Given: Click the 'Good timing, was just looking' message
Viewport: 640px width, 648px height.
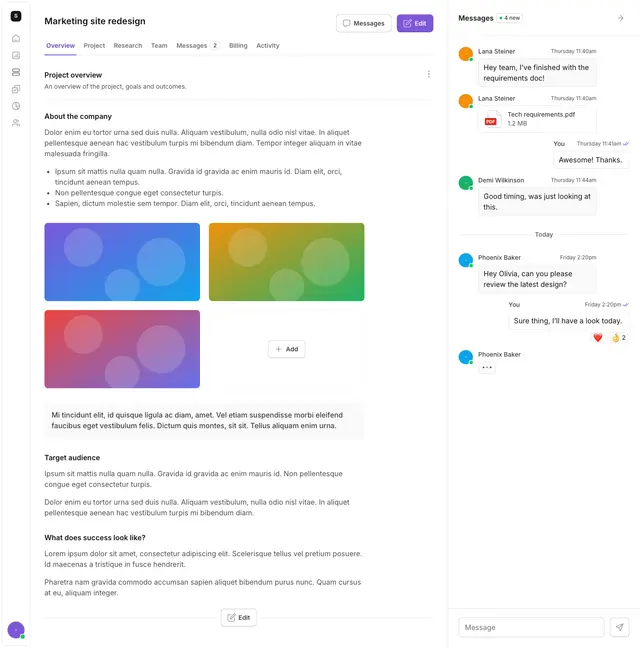Looking at the screenshot, I should (x=537, y=202).
